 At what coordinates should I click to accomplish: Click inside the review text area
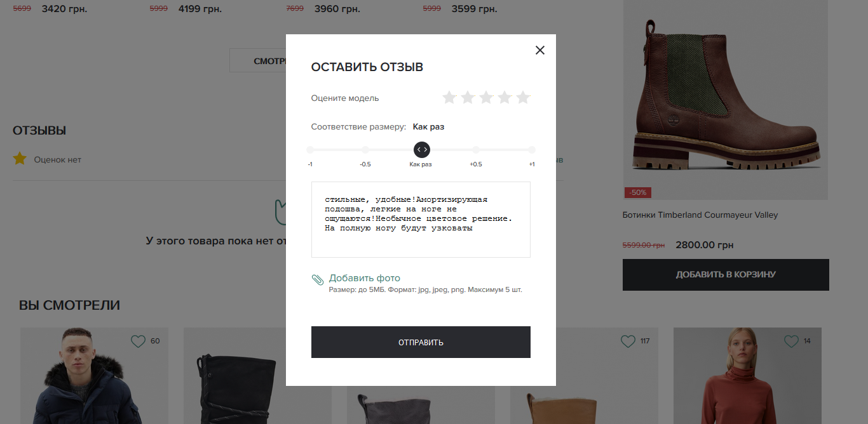pos(421,220)
